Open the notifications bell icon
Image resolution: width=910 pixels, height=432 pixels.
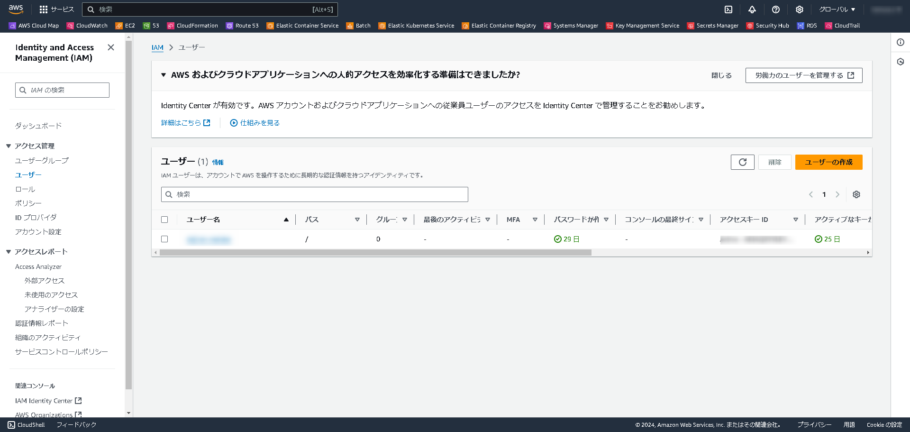pyautogui.click(x=752, y=9)
